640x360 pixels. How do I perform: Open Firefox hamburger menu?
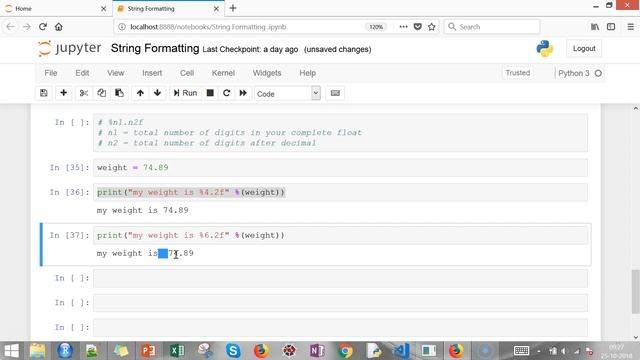coord(630,27)
